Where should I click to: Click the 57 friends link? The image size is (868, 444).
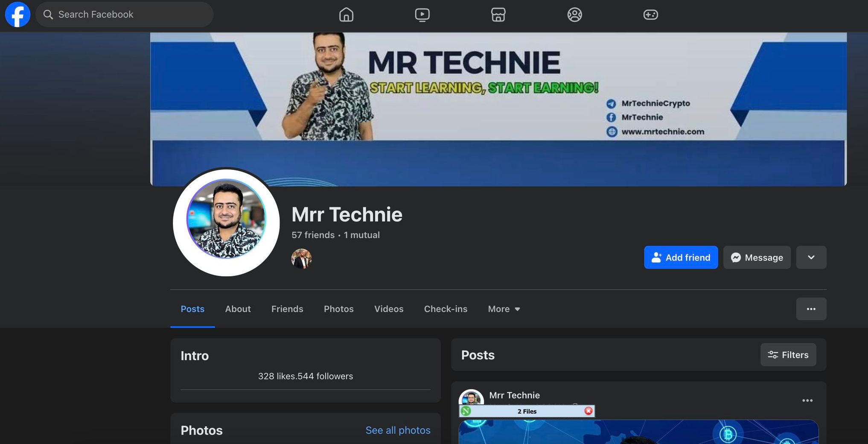click(x=313, y=235)
